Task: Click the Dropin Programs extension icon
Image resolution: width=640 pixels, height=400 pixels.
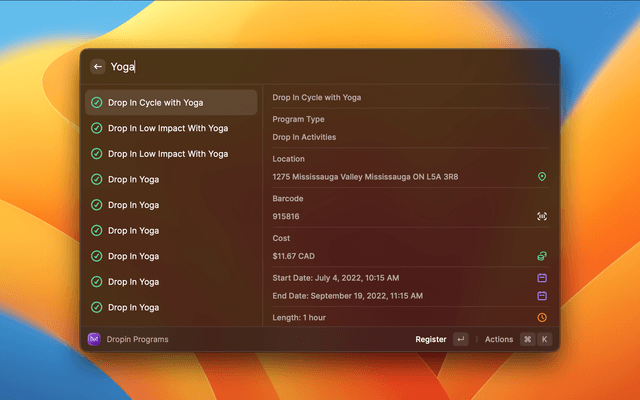Action: pyautogui.click(x=95, y=339)
